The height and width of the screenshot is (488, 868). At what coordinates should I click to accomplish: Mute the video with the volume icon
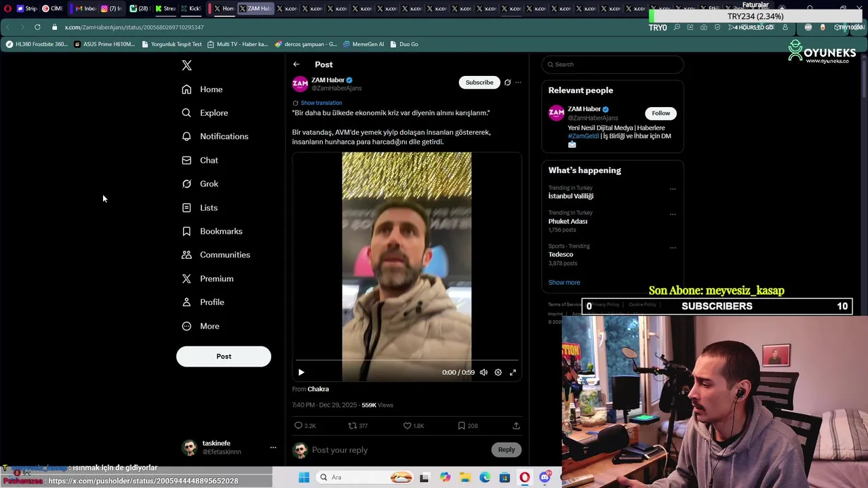click(x=484, y=372)
